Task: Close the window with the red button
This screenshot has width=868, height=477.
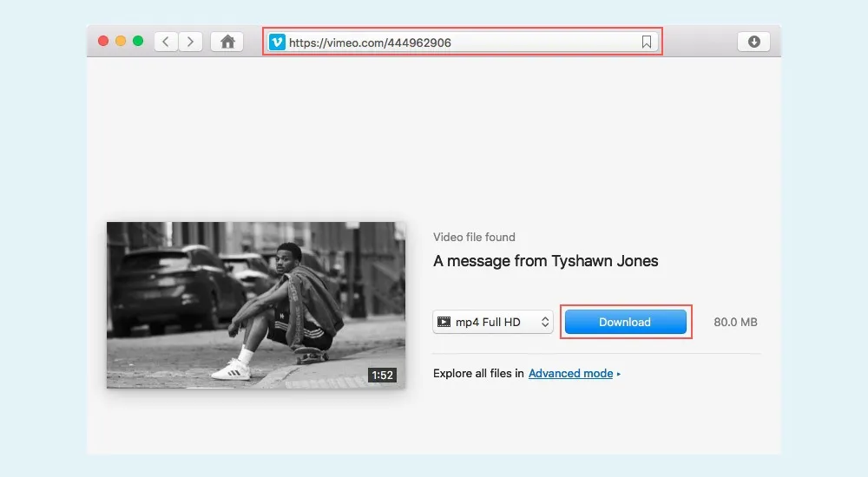Action: point(103,41)
